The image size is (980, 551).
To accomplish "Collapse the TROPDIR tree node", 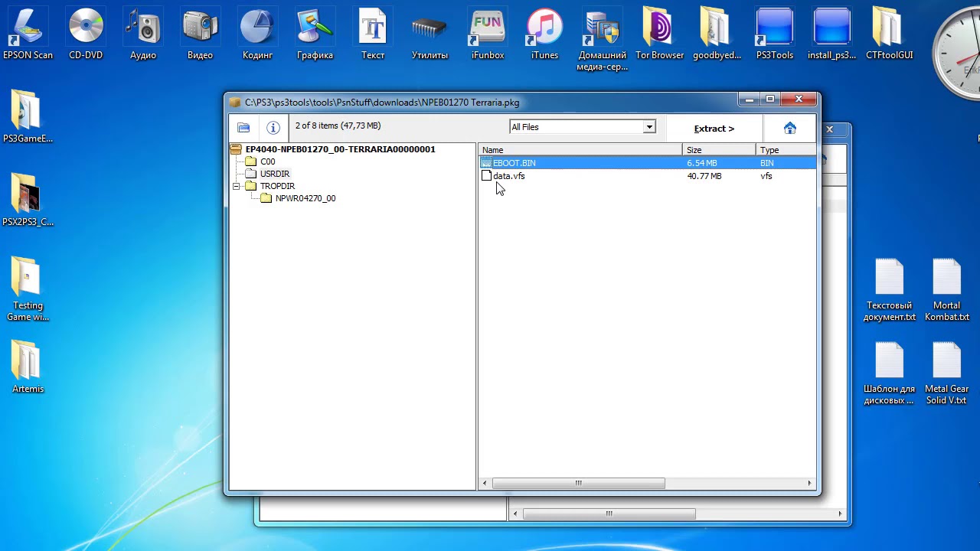I will click(237, 186).
